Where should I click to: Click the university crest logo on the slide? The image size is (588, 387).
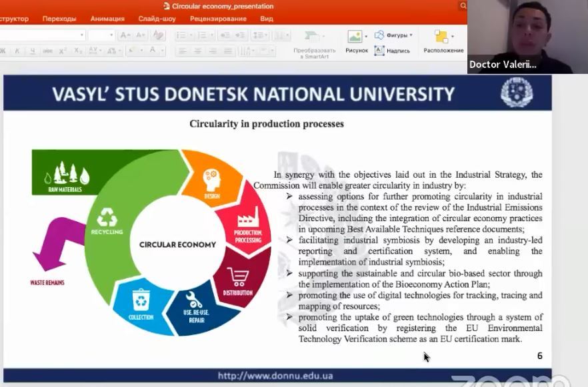[517, 93]
